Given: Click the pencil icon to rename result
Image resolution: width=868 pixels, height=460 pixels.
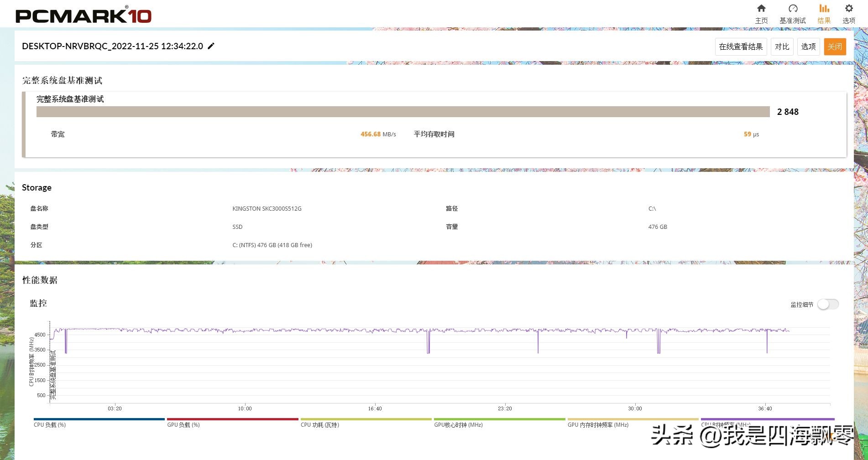Looking at the screenshot, I should (x=211, y=46).
